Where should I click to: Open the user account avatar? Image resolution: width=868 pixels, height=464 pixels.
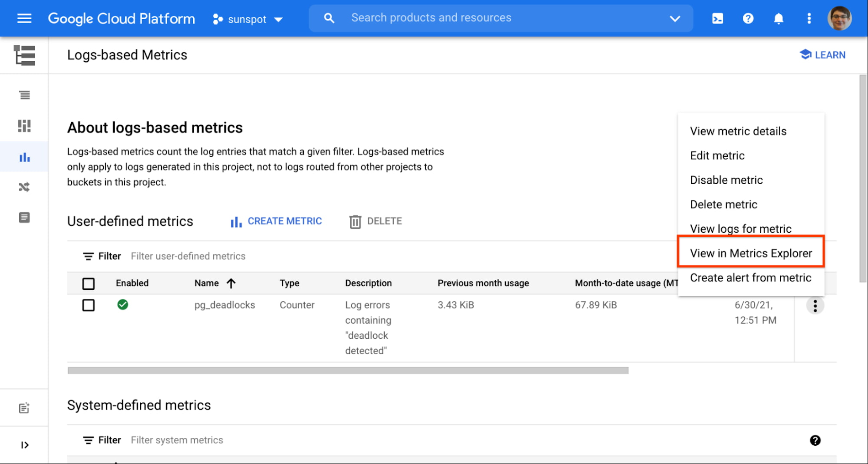coord(839,18)
